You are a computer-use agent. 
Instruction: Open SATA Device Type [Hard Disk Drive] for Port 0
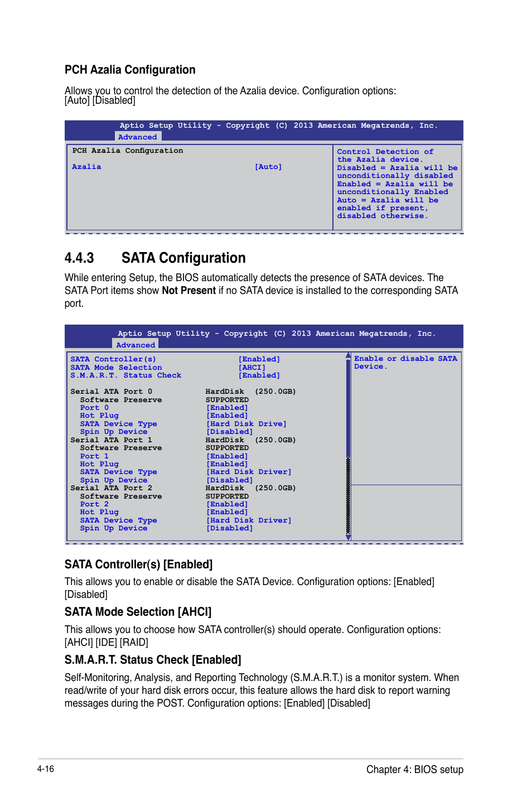(246, 424)
